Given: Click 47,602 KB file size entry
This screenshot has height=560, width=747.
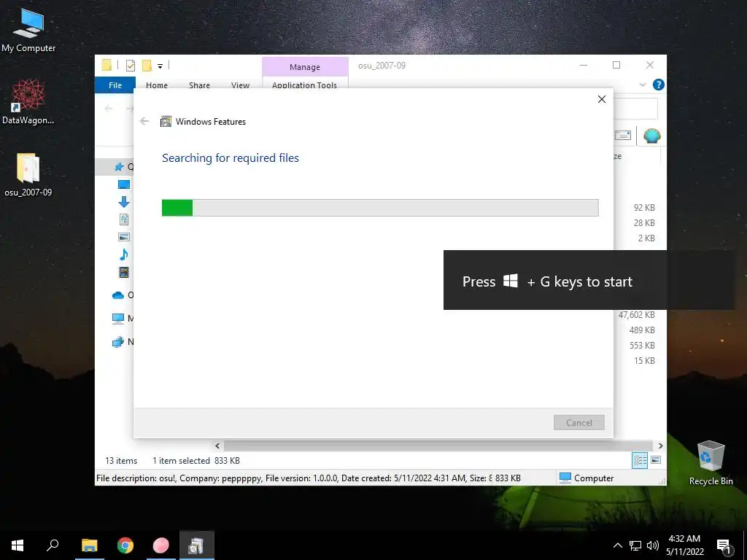Looking at the screenshot, I should coord(636,315).
